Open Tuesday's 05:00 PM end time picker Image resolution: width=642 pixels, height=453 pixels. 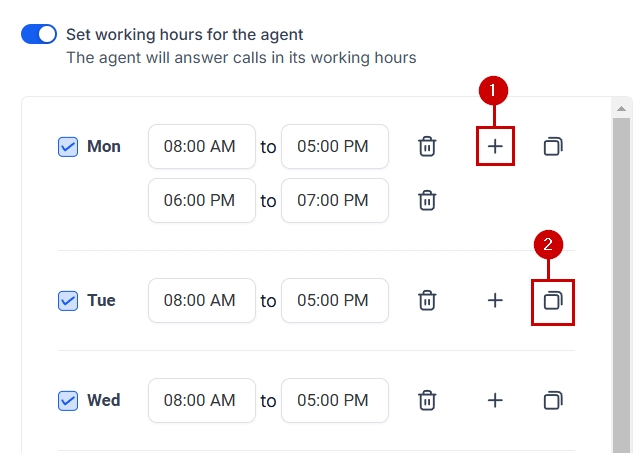(335, 300)
